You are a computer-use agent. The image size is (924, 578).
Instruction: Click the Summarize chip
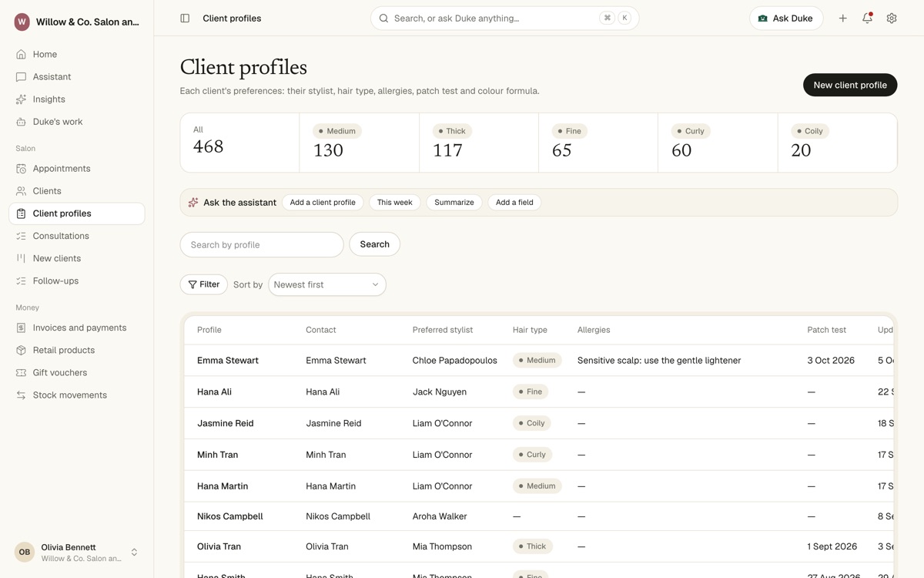[x=454, y=203]
